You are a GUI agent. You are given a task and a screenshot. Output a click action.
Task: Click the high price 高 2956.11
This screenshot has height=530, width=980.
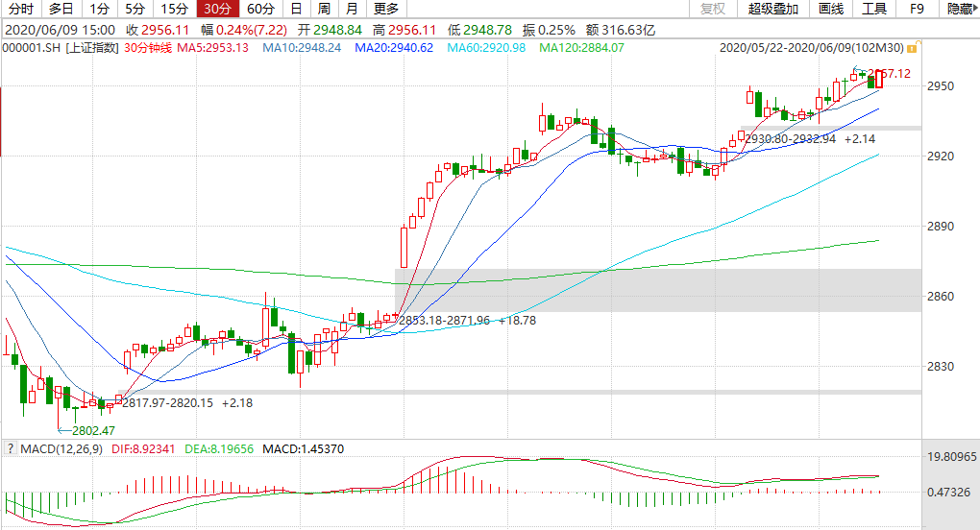[x=404, y=30]
